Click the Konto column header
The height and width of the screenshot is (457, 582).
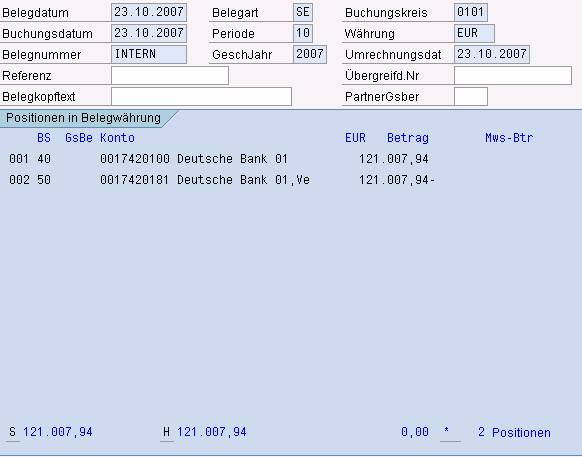[x=117, y=138]
